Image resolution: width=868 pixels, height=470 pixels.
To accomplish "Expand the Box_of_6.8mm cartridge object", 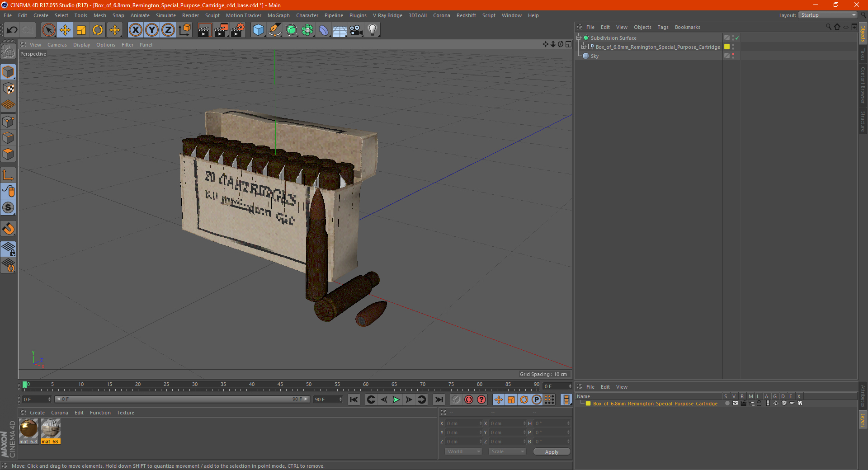I will coord(583,47).
